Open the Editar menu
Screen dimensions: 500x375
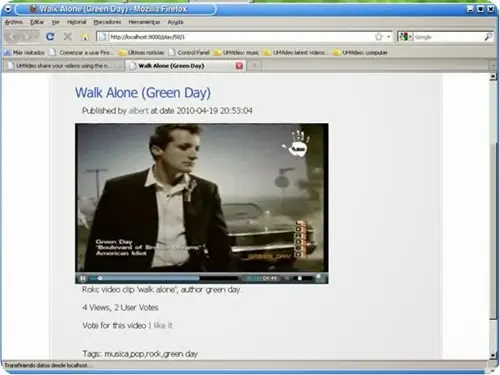tap(37, 22)
